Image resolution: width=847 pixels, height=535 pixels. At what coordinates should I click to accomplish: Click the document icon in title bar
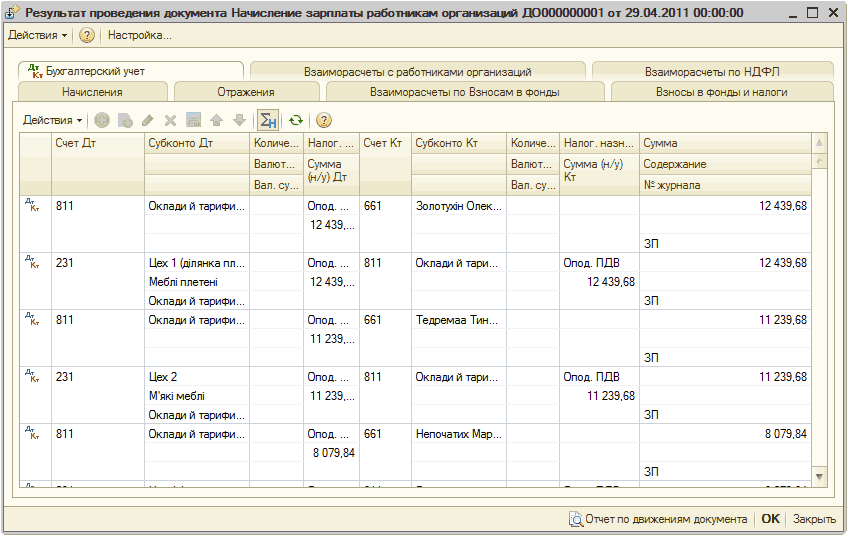point(12,12)
